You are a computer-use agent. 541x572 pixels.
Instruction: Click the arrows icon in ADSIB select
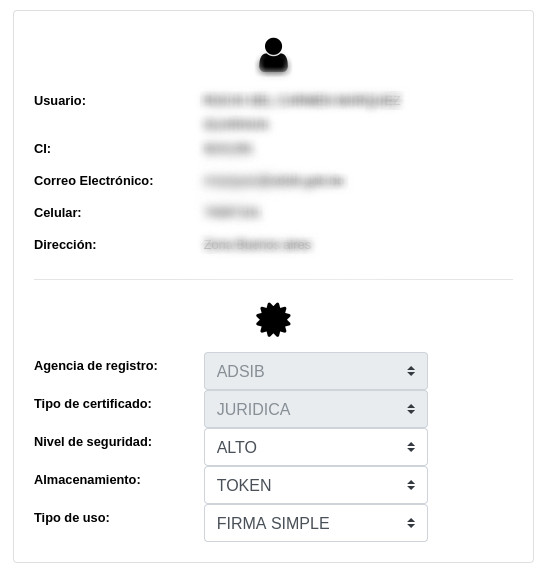click(x=411, y=371)
